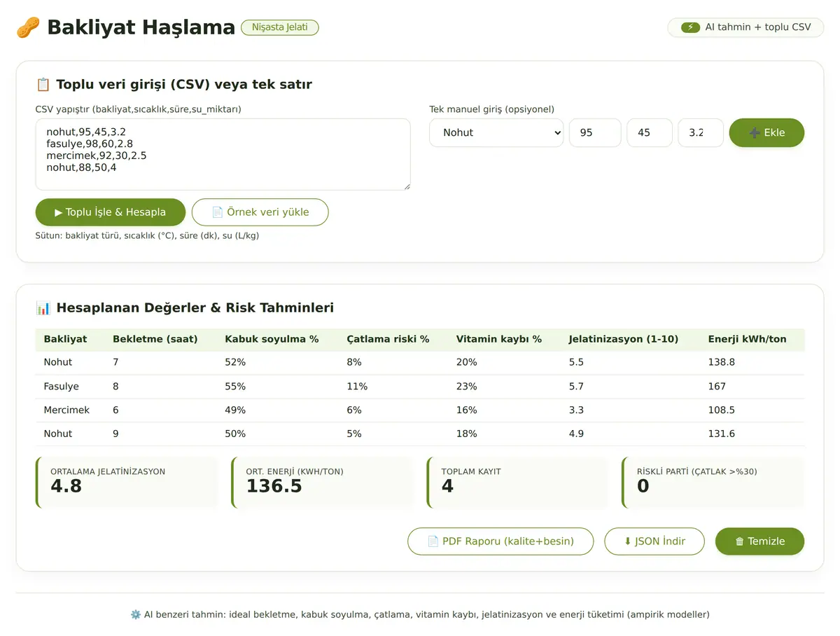Click the water amount field showing 3.2

[x=701, y=132]
